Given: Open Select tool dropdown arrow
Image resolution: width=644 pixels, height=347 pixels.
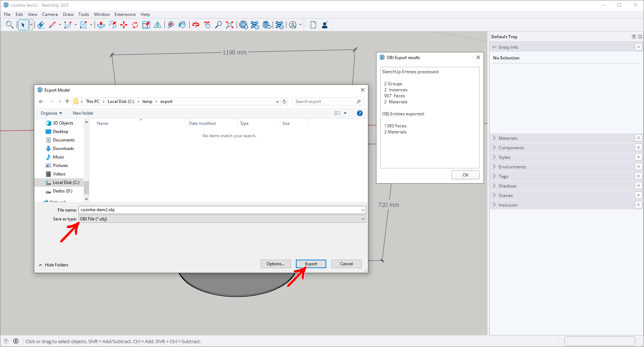Looking at the screenshot, I should tap(31, 25).
